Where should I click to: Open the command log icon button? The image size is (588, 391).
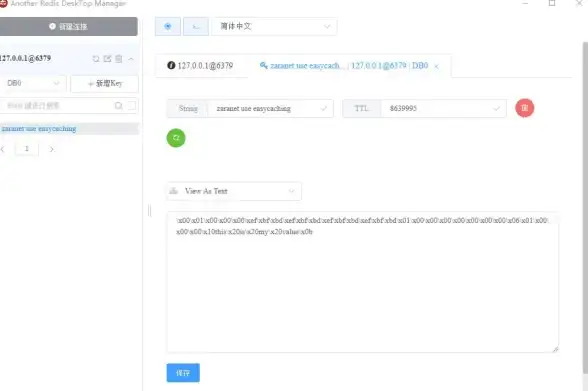tap(196, 26)
